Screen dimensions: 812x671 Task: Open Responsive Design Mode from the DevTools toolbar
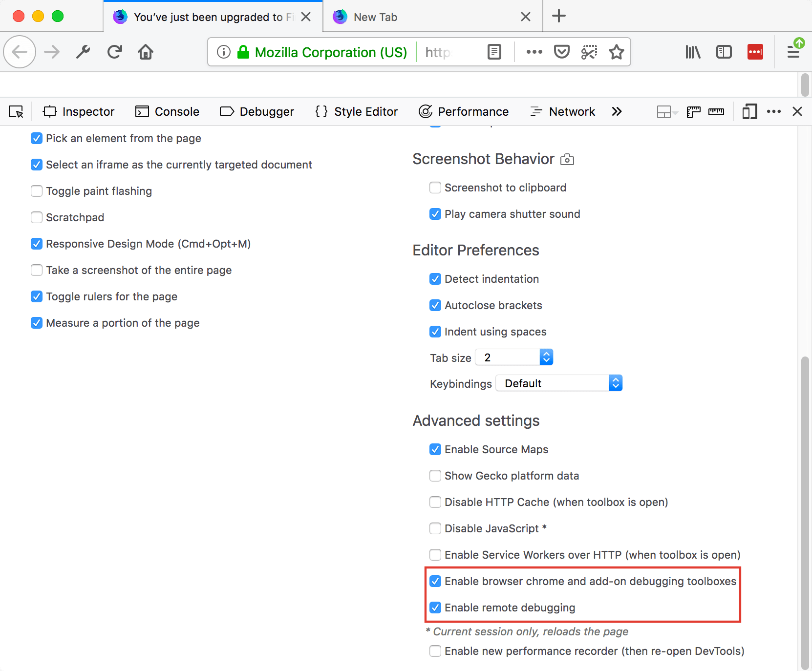pos(750,111)
